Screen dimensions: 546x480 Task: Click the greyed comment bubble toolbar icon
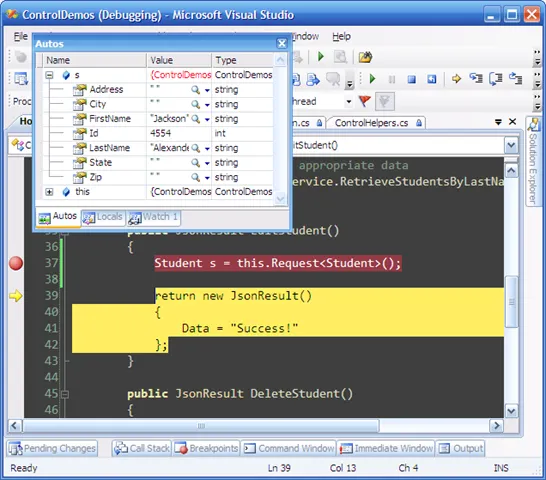pyautogui.click(x=333, y=79)
